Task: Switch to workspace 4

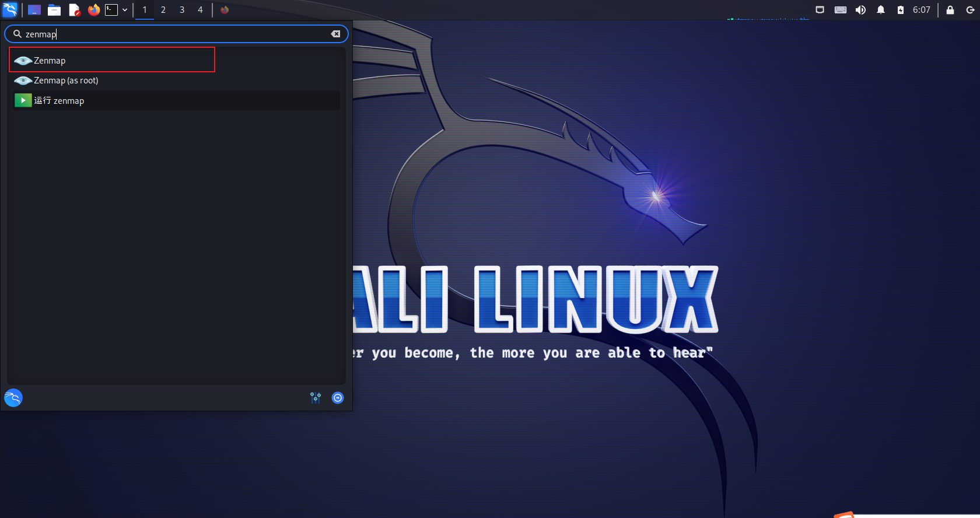Action: pos(200,10)
